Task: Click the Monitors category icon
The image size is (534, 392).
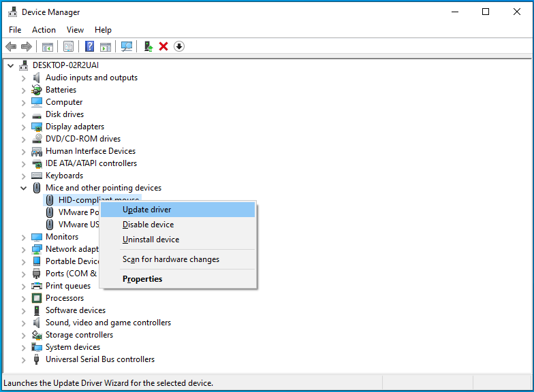Action: [37, 237]
